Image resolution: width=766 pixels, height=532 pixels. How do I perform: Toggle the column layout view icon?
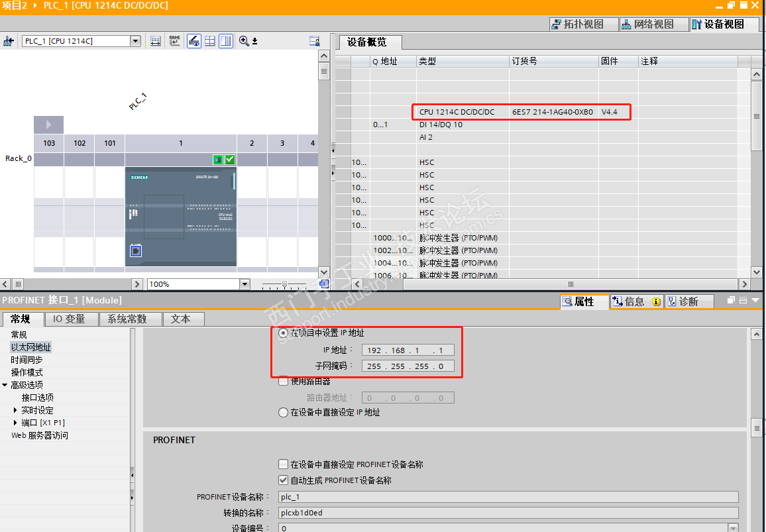226,41
